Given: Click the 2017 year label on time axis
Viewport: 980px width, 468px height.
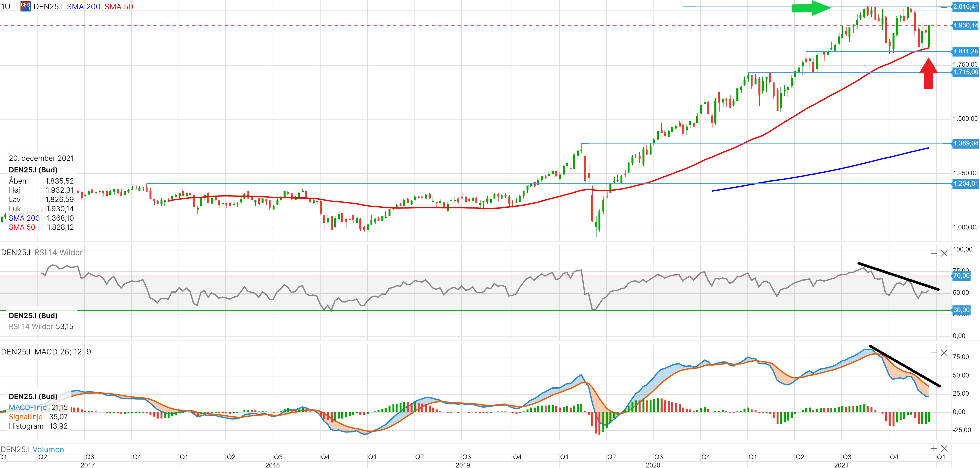Looking at the screenshot, I should (88, 465).
